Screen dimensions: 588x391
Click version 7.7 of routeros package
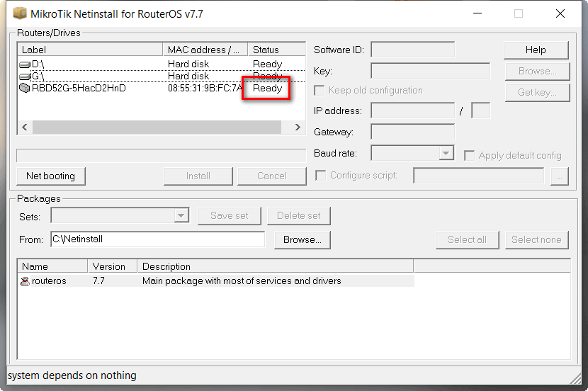click(98, 281)
